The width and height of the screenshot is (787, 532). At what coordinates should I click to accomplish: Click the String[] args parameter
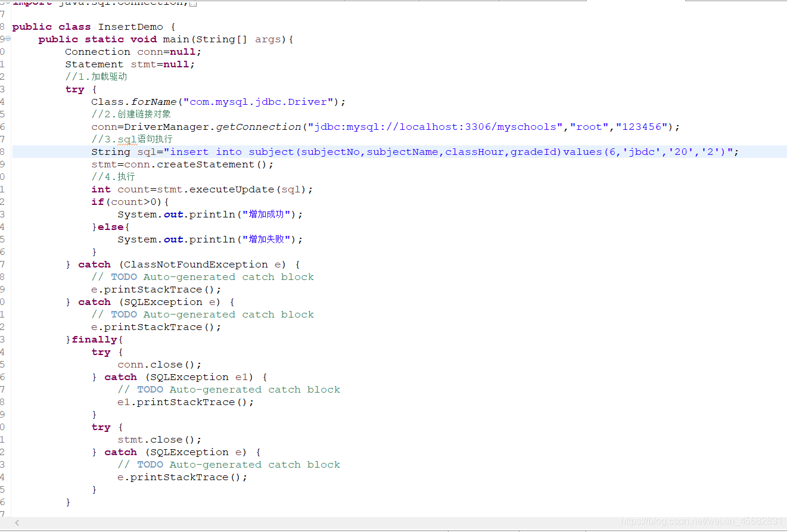(241, 39)
